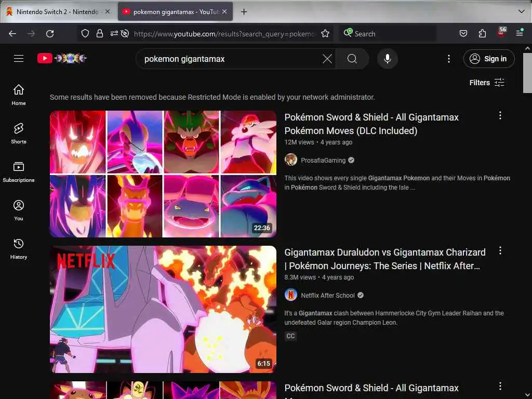532x399 pixels.
Task: Play the Netflix 6:15 Duraludon thumbnail
Action: tap(163, 309)
